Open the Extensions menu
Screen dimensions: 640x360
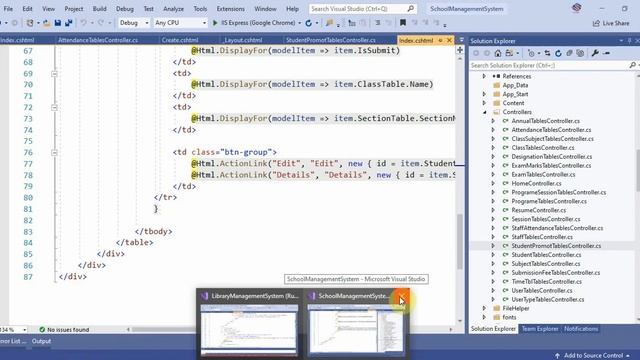231,9
